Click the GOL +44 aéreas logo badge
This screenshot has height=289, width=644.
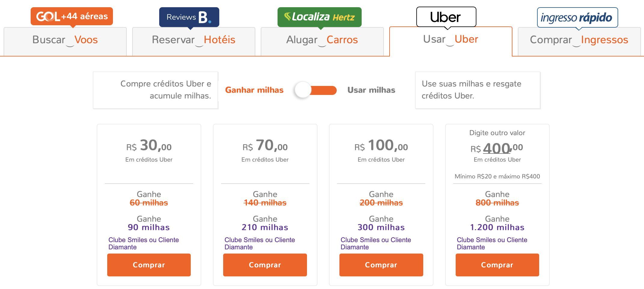(x=72, y=17)
